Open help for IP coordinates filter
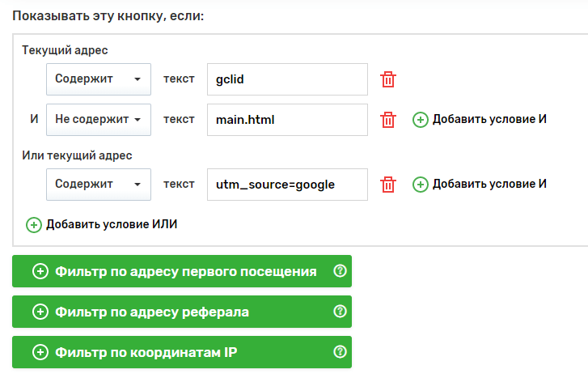The width and height of the screenshot is (588, 378). click(x=340, y=352)
